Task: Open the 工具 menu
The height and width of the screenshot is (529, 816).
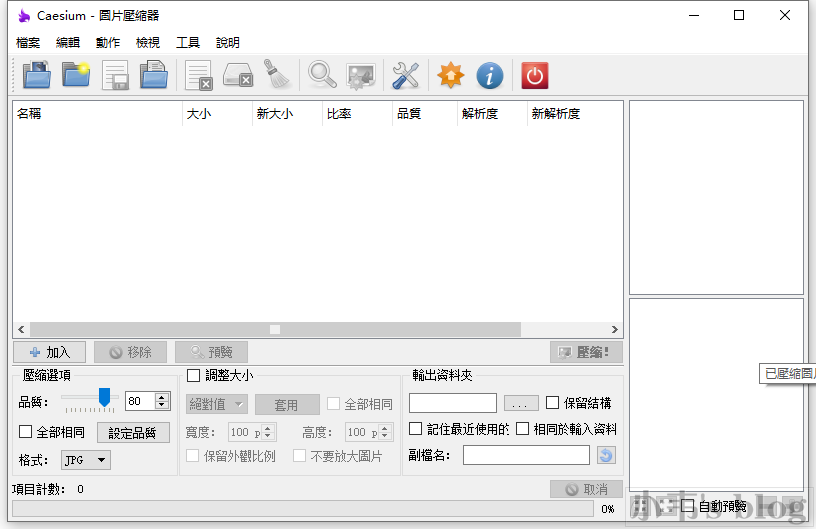Action: click(188, 43)
